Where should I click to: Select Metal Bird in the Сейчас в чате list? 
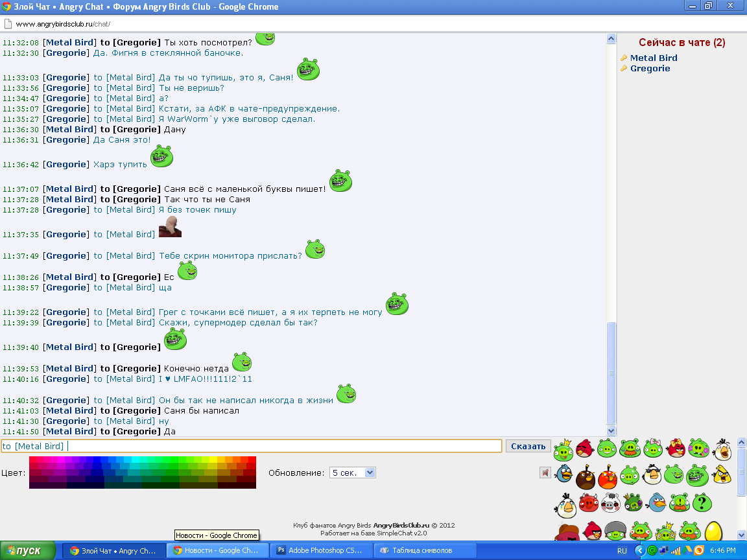pyautogui.click(x=654, y=58)
